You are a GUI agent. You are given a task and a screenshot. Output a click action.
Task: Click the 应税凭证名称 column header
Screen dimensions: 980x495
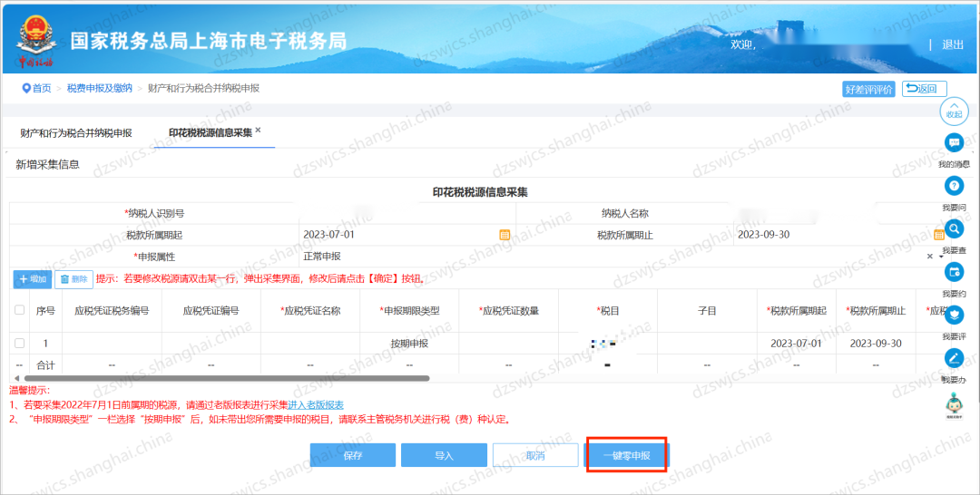310,310
